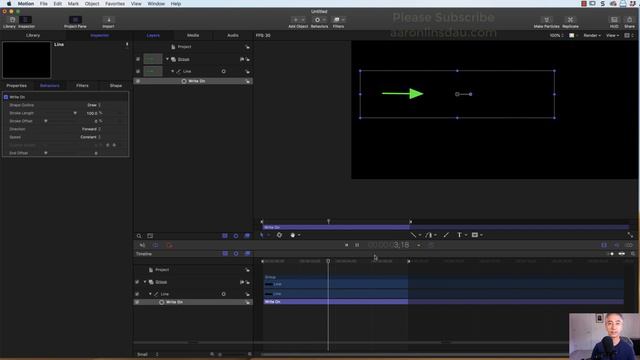Adjust the Stroke Length slider
Viewport: 640px width, 360px height.
tap(75, 113)
